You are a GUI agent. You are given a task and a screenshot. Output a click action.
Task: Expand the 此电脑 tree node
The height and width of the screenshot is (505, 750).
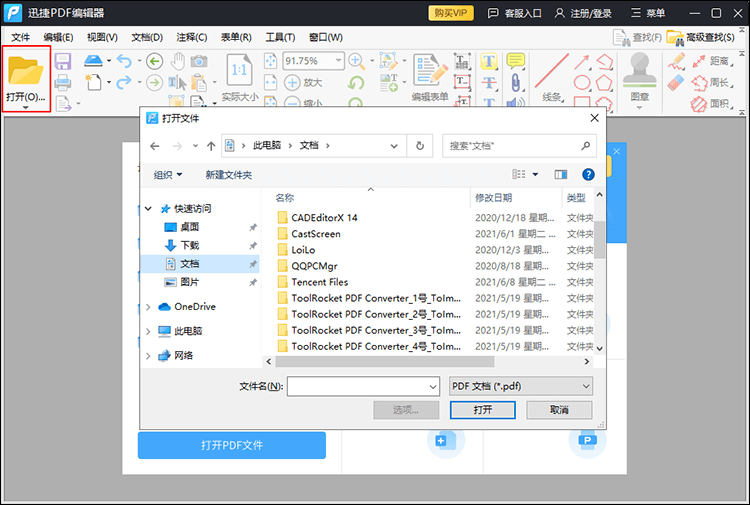(148, 331)
